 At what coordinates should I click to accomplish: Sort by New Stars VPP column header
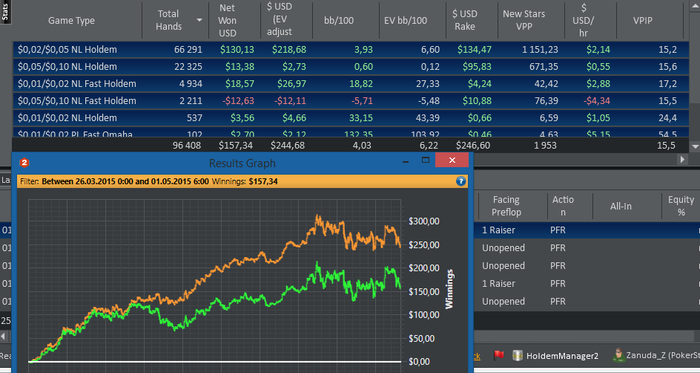point(524,20)
